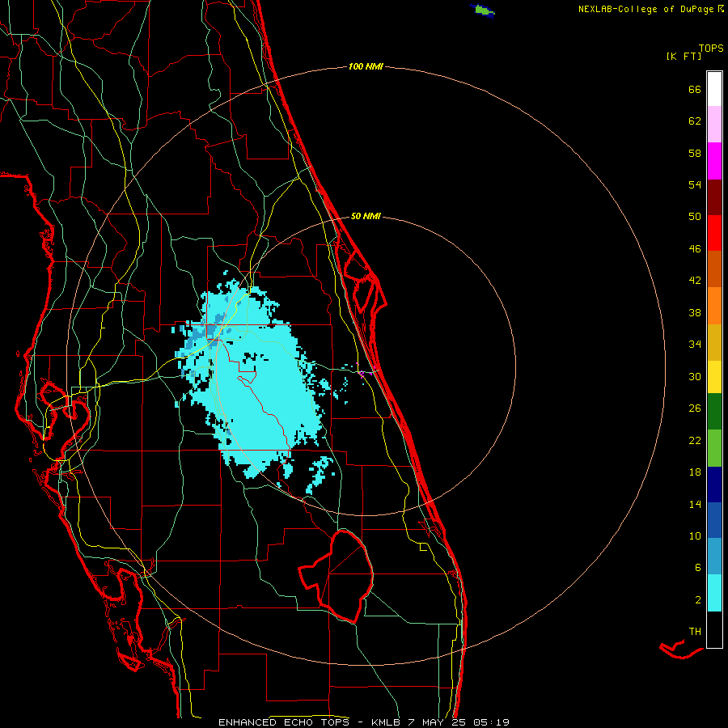
Task: Click the 30 scale value label
Action: pos(695,376)
